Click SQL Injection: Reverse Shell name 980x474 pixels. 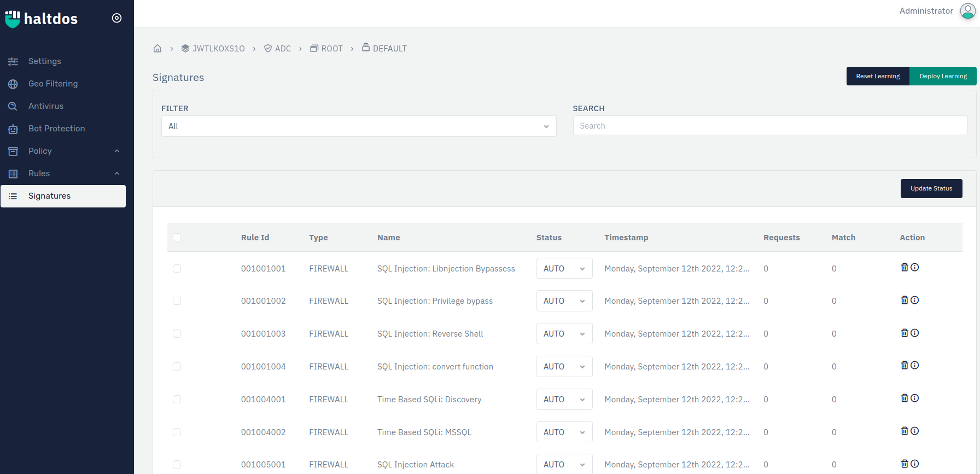430,334
